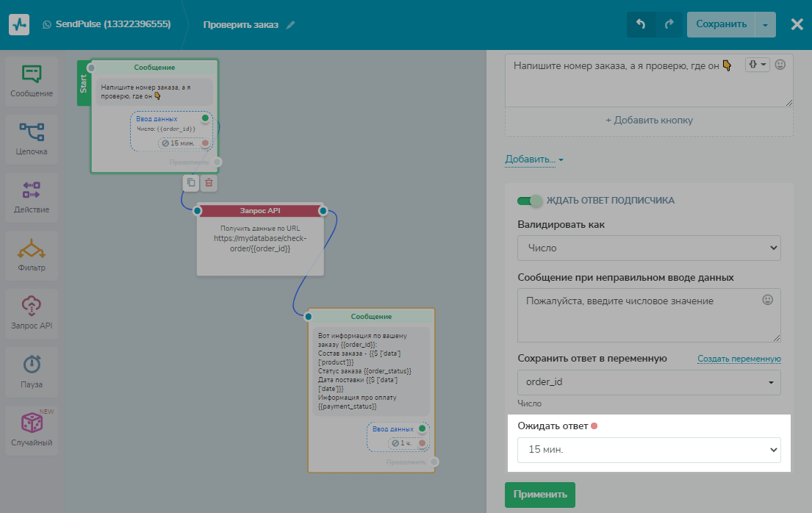Click message text field with order prompt

pos(649,81)
